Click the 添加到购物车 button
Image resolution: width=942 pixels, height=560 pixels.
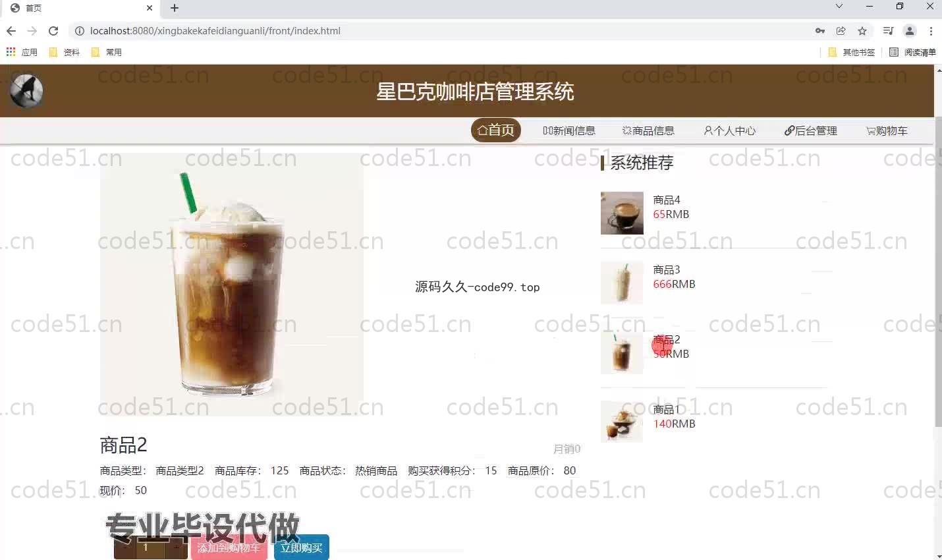pos(229,547)
